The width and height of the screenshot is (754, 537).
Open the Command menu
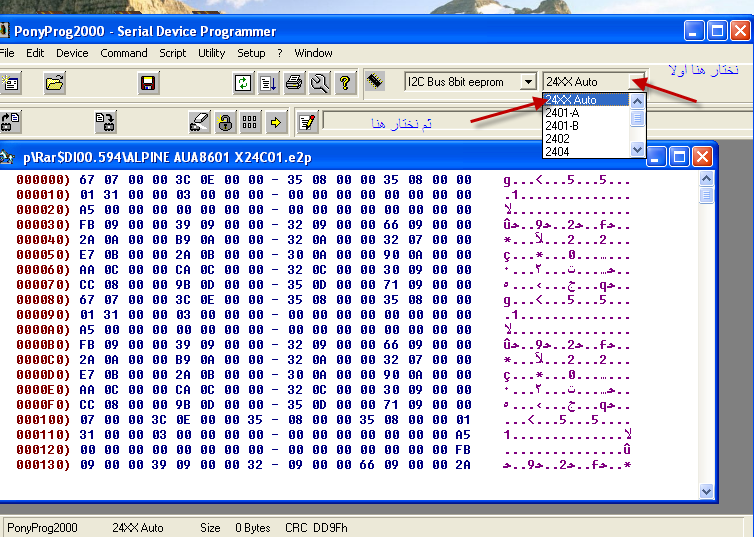click(124, 53)
